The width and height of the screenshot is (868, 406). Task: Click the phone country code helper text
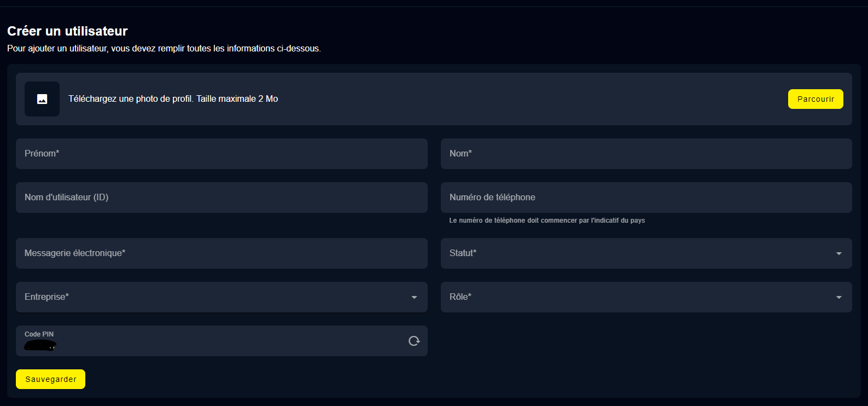pos(546,221)
